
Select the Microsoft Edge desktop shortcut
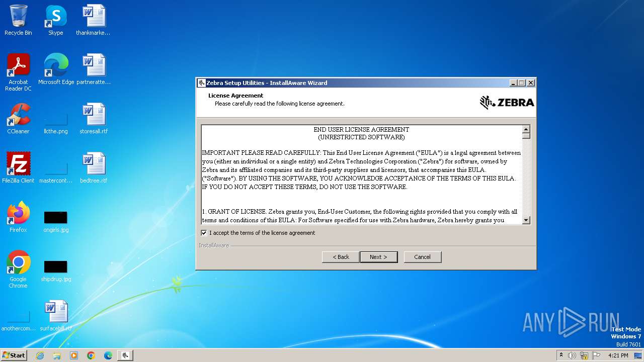click(x=56, y=69)
